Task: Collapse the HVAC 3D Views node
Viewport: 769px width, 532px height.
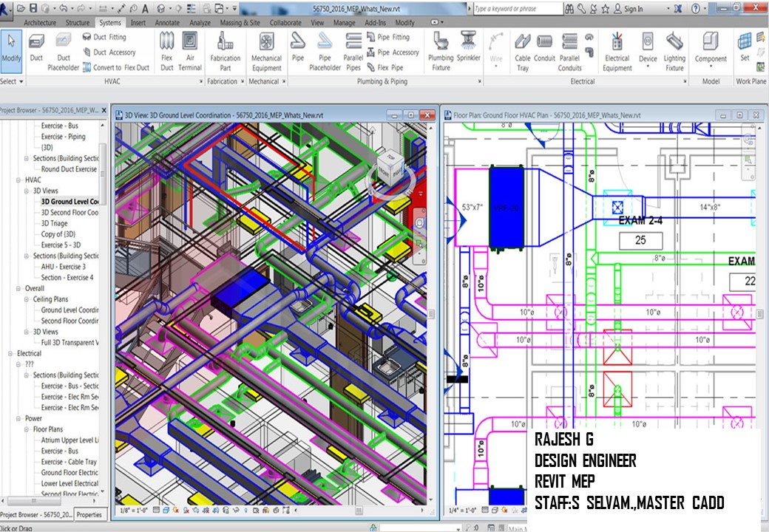Action: [x=27, y=191]
